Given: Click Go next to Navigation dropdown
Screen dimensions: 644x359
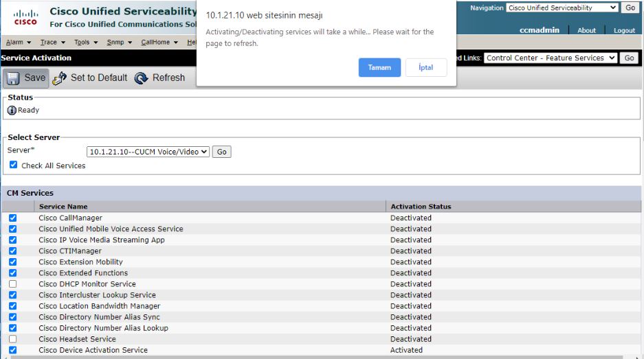Looking at the screenshot, I should [x=630, y=8].
